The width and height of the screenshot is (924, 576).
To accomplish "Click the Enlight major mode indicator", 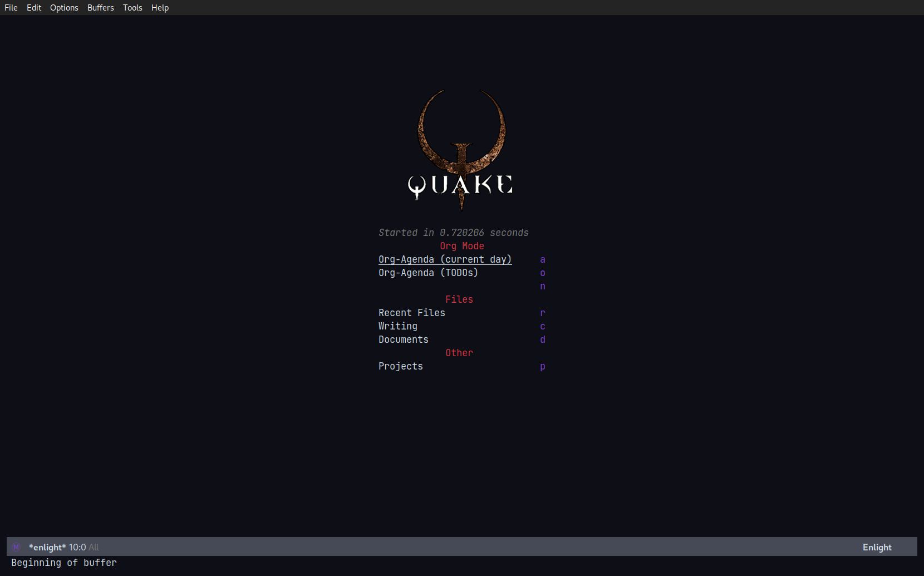I will click(877, 547).
